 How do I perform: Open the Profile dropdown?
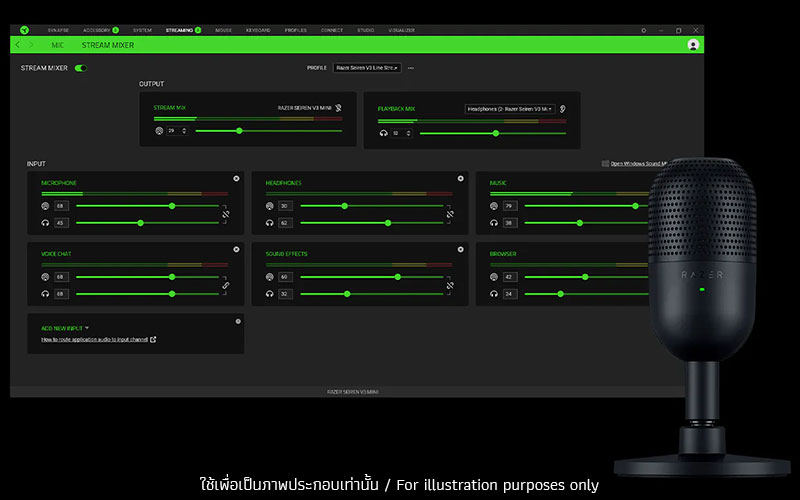coord(367,68)
